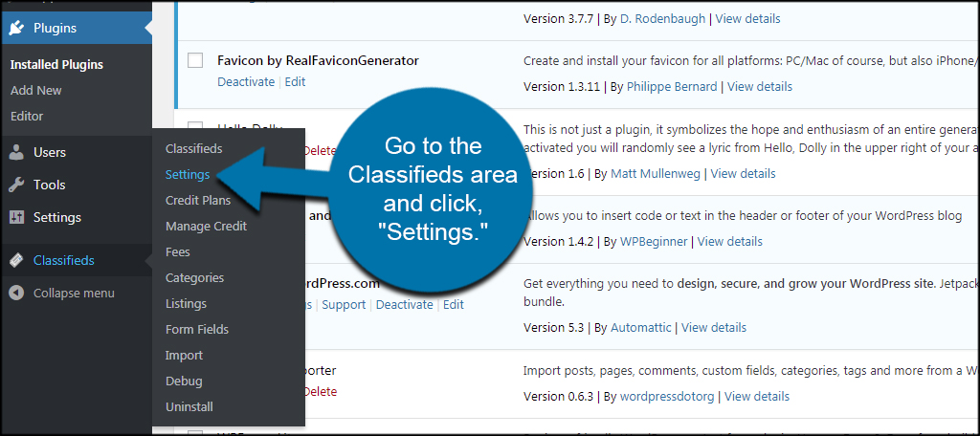Screen dimensions: 980x436
Task: Tick the checkbox for Favicon by RealFaviconGenerator
Action: click(195, 60)
